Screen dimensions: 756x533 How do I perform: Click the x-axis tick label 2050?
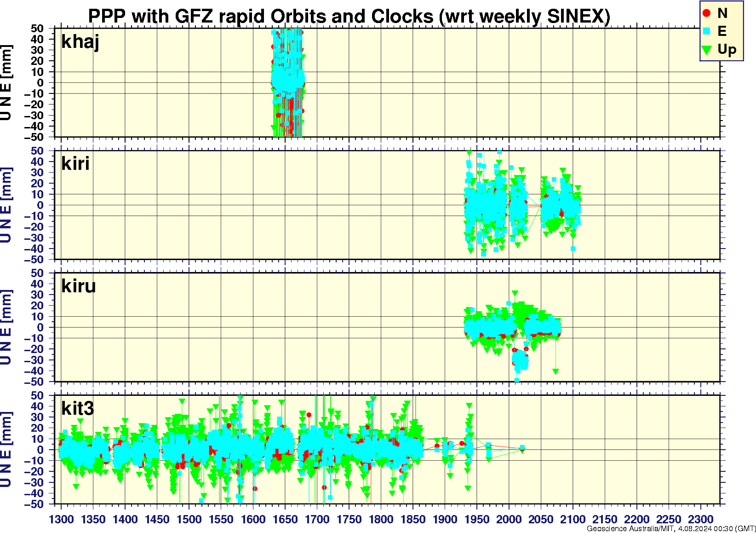pyautogui.click(x=541, y=519)
